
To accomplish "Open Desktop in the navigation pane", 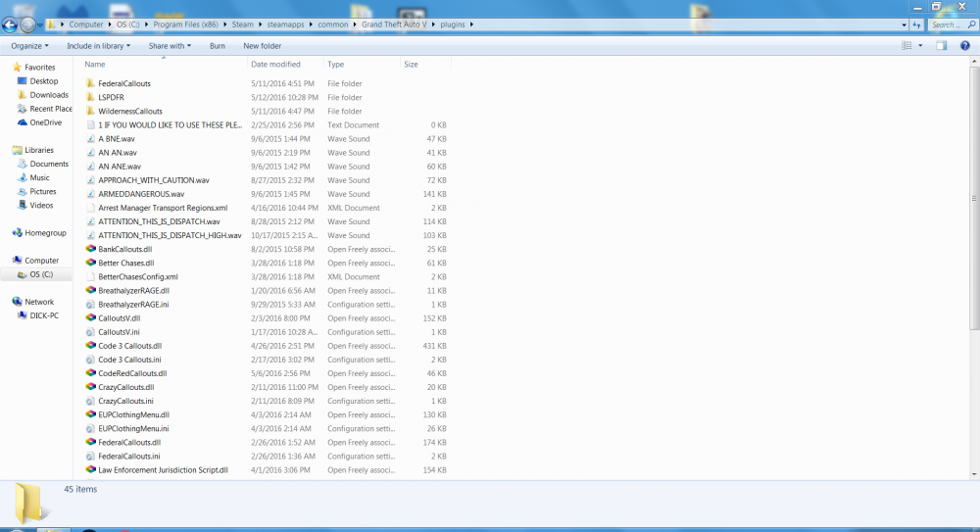I will pyautogui.click(x=44, y=81).
